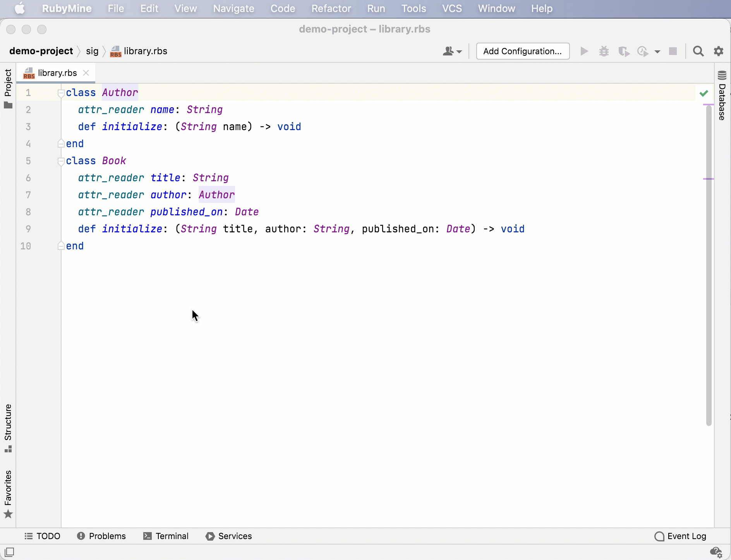
Task: Collapse the class Book fold marker
Action: 61,161
